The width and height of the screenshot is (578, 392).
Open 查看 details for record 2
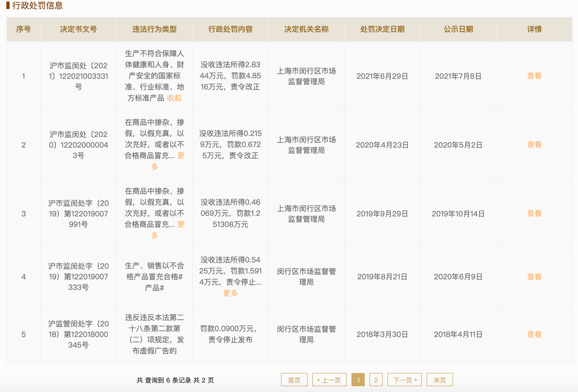pyautogui.click(x=534, y=145)
